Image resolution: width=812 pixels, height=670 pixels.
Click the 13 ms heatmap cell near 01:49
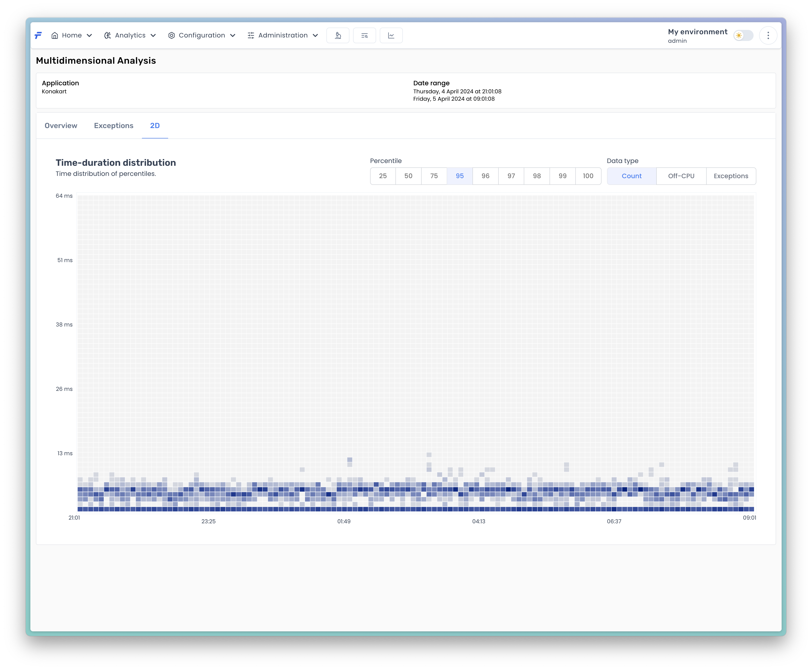pos(349,460)
